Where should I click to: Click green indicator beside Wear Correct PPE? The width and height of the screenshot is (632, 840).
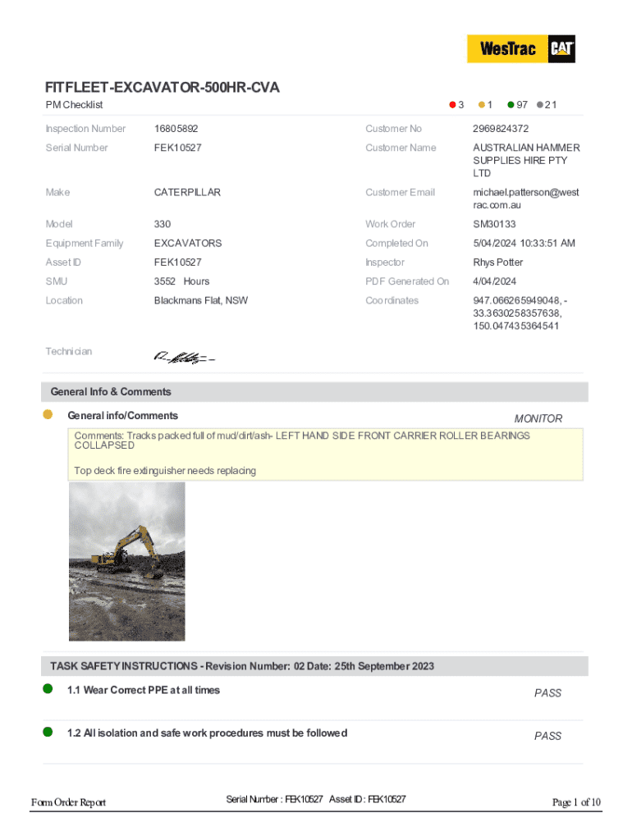(48, 689)
